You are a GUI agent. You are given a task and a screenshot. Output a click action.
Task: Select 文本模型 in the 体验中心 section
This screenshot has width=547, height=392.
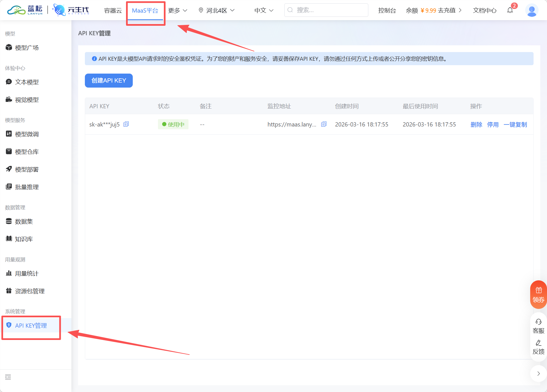click(x=27, y=82)
